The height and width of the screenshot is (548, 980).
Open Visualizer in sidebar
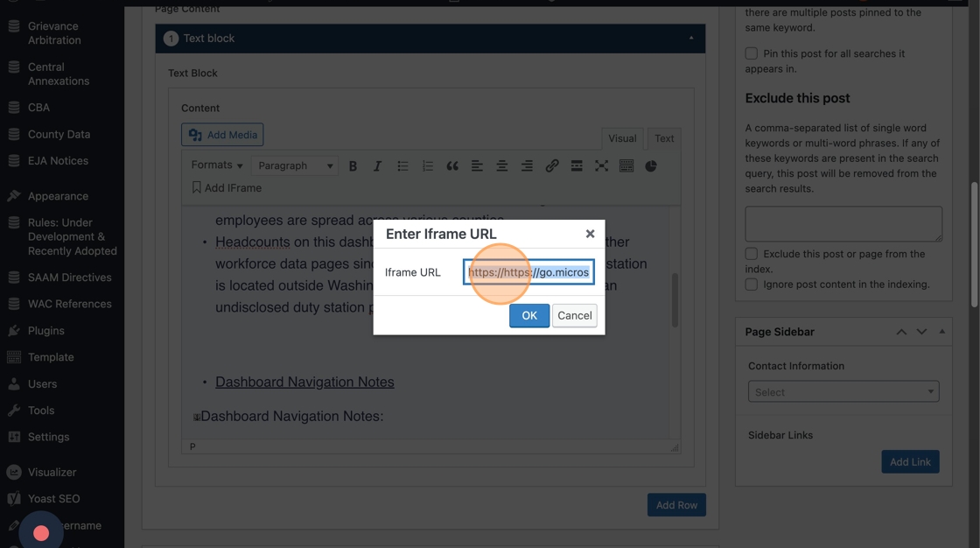pyautogui.click(x=52, y=473)
